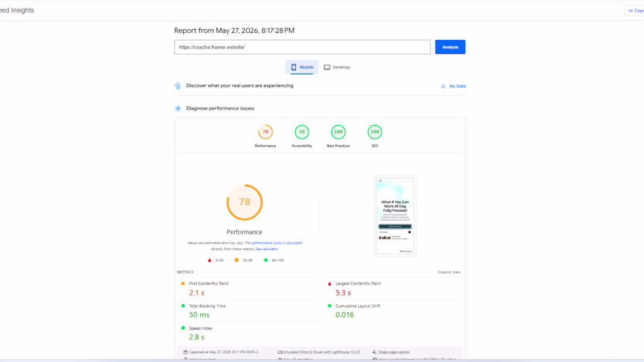This screenshot has height=362, width=644.
Task: Click the 2.8 s metric value
Action: pyautogui.click(x=197, y=337)
